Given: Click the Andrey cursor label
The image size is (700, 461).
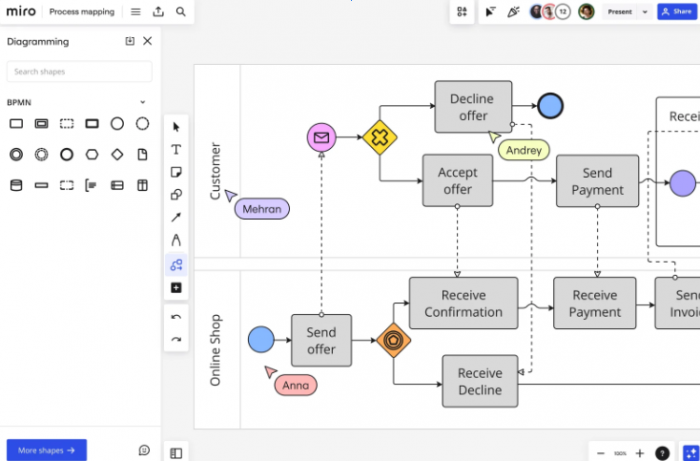Looking at the screenshot, I should tap(524, 150).
